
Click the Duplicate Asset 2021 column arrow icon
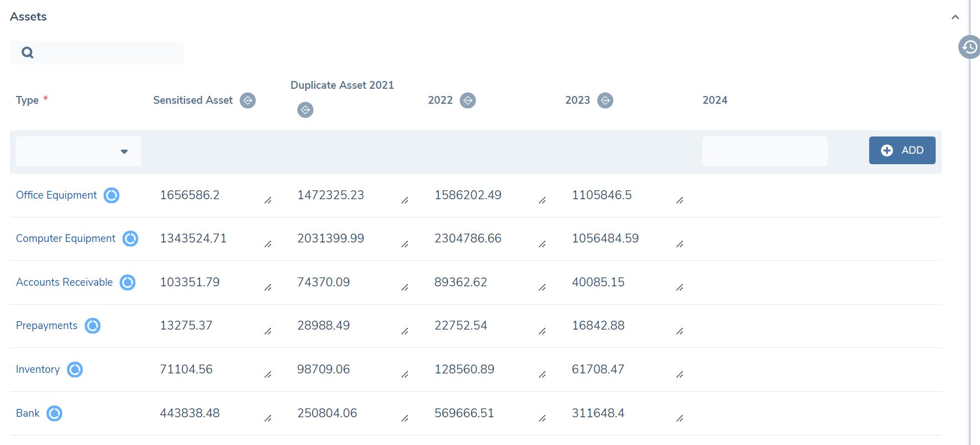(x=305, y=110)
